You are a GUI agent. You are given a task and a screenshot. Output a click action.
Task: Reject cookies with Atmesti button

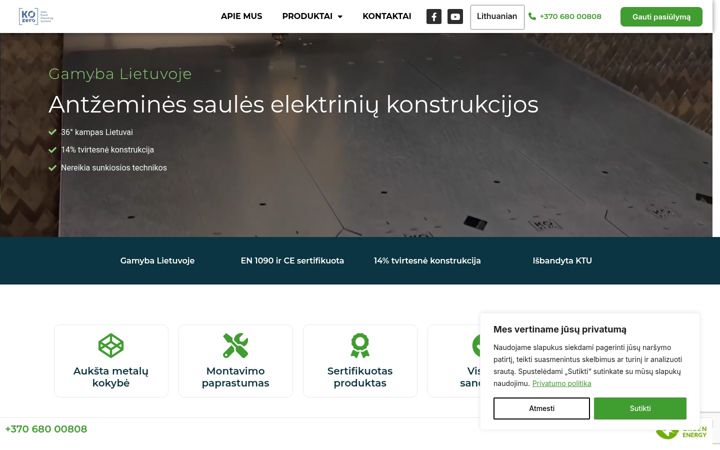541,408
